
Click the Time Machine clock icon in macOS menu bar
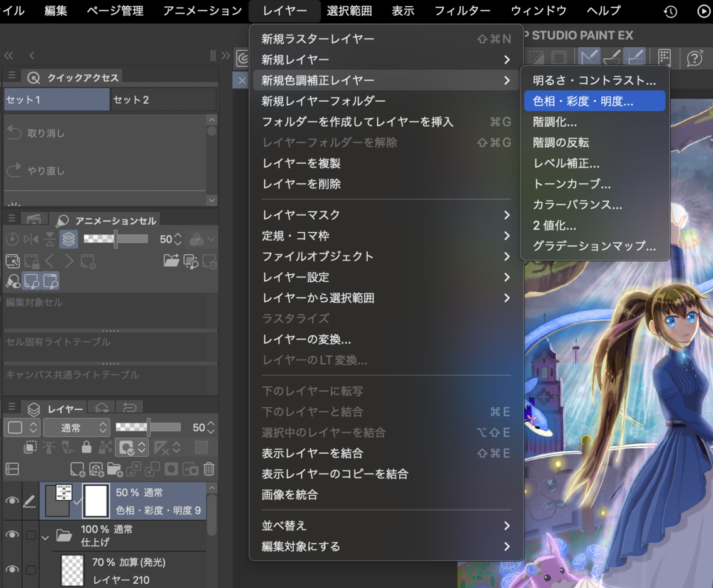click(x=670, y=11)
